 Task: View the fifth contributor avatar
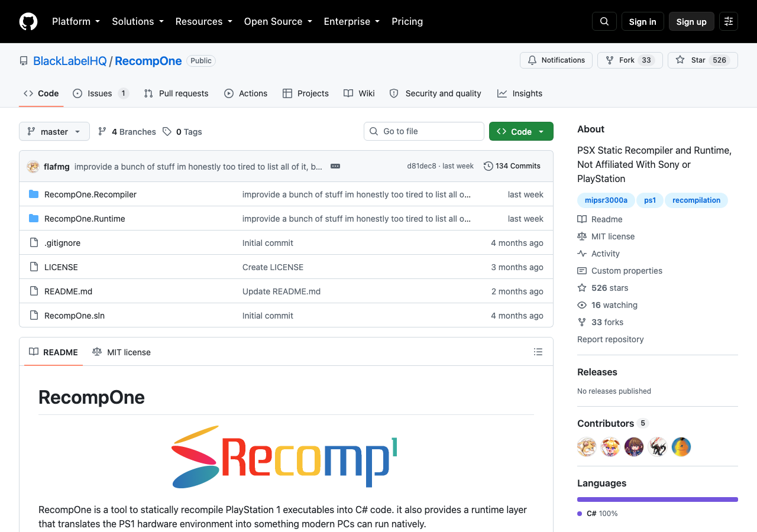(x=681, y=447)
